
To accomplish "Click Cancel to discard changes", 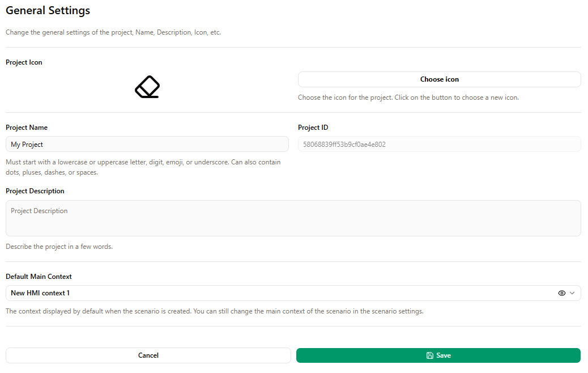I will click(148, 355).
